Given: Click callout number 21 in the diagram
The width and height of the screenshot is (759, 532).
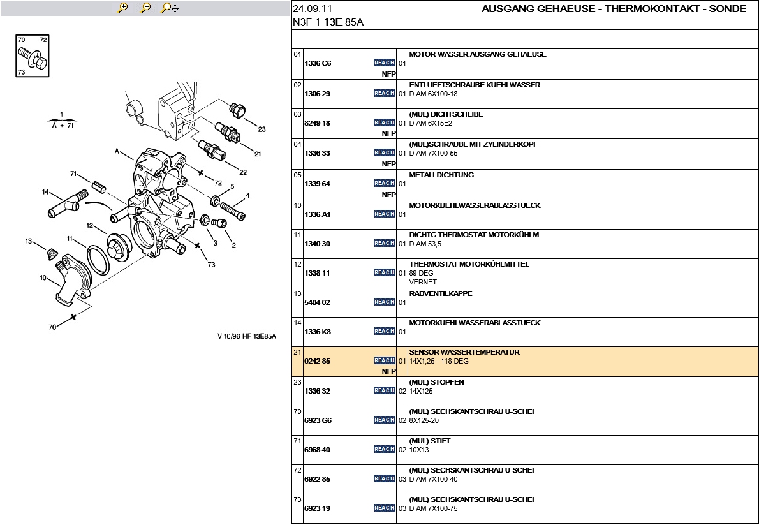Looking at the screenshot, I should tap(258, 154).
